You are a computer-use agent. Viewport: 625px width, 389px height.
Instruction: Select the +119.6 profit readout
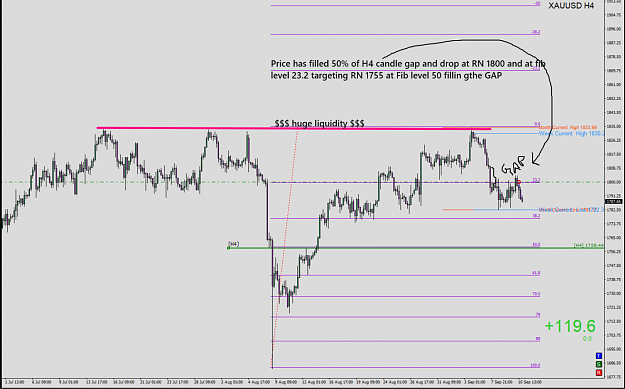(570, 326)
